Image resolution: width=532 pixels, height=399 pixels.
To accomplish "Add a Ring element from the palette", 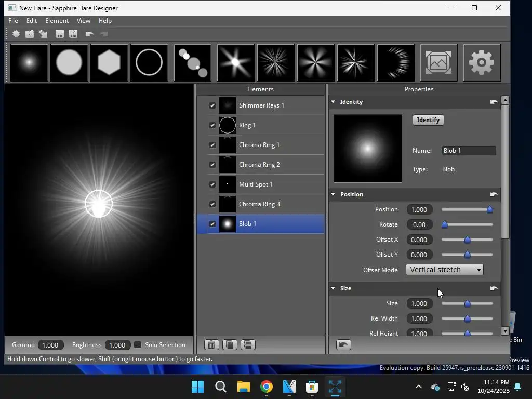I will 149,62.
